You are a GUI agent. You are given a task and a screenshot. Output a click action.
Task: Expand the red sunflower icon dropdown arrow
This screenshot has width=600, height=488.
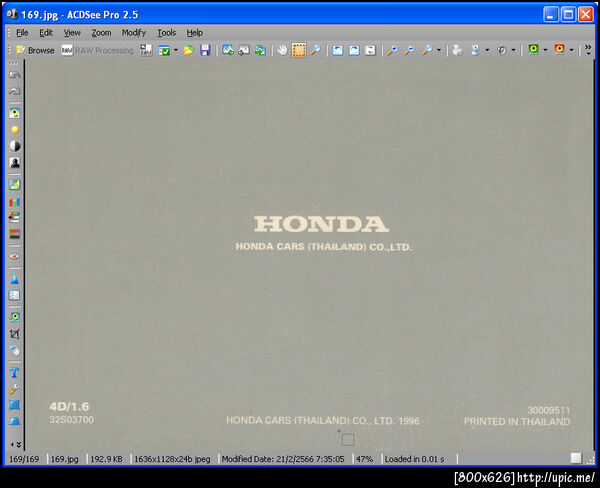tap(571, 50)
